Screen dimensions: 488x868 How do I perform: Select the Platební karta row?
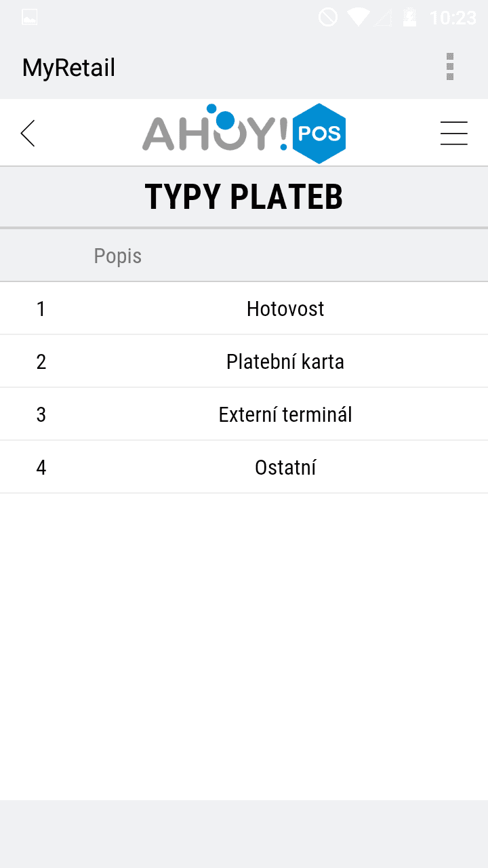pos(244,361)
